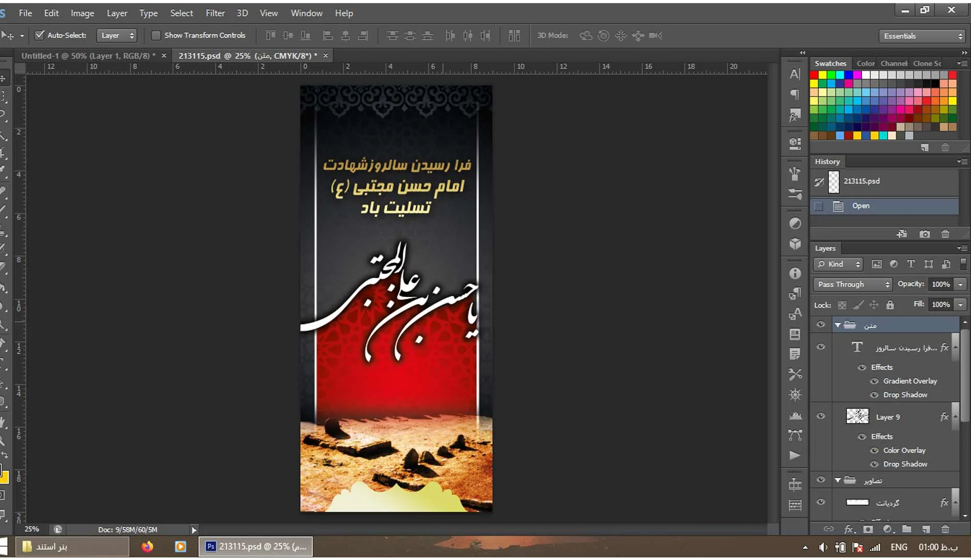
Task: Set history brush source at Open state
Action: pos(819,206)
